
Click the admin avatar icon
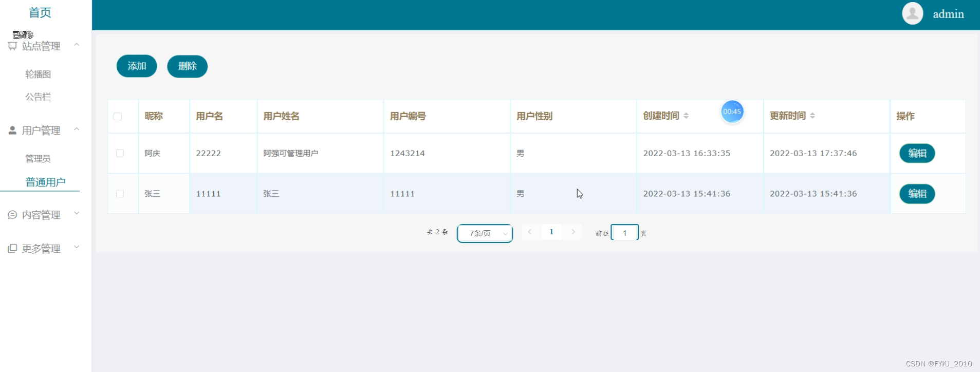(913, 13)
